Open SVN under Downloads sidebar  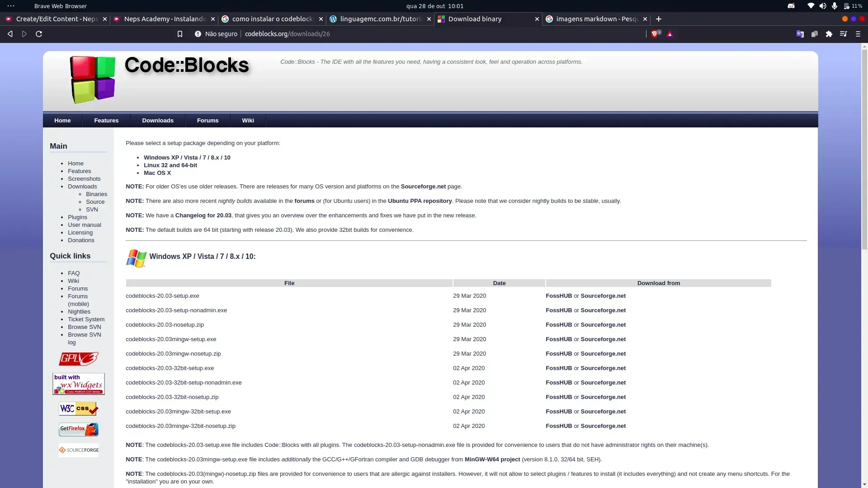point(92,210)
